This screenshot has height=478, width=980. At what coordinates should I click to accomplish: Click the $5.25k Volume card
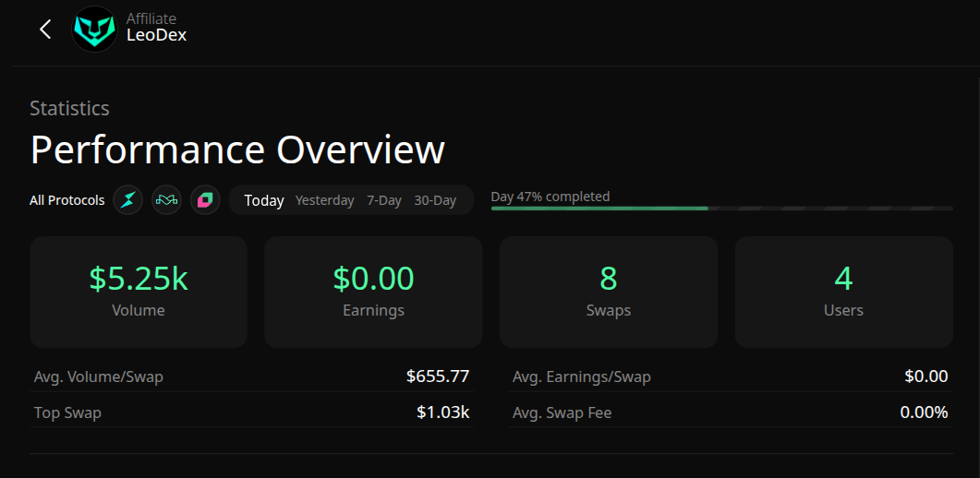(x=139, y=292)
